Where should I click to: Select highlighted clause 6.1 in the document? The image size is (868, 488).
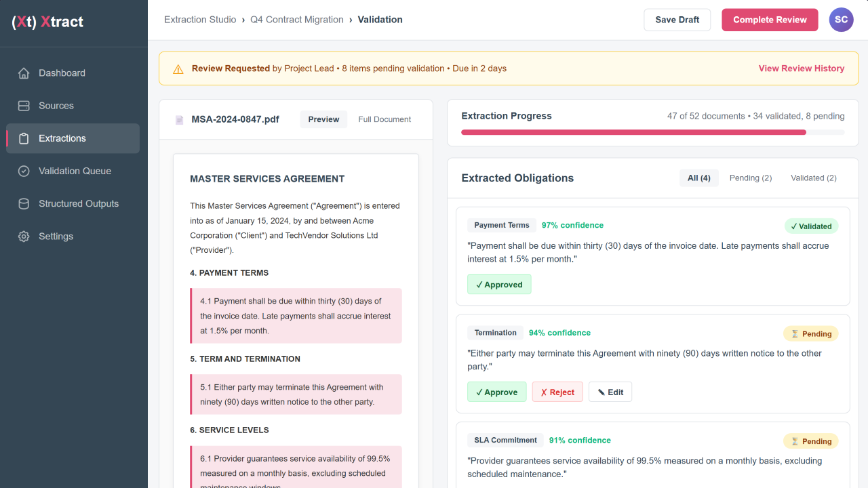(296, 467)
